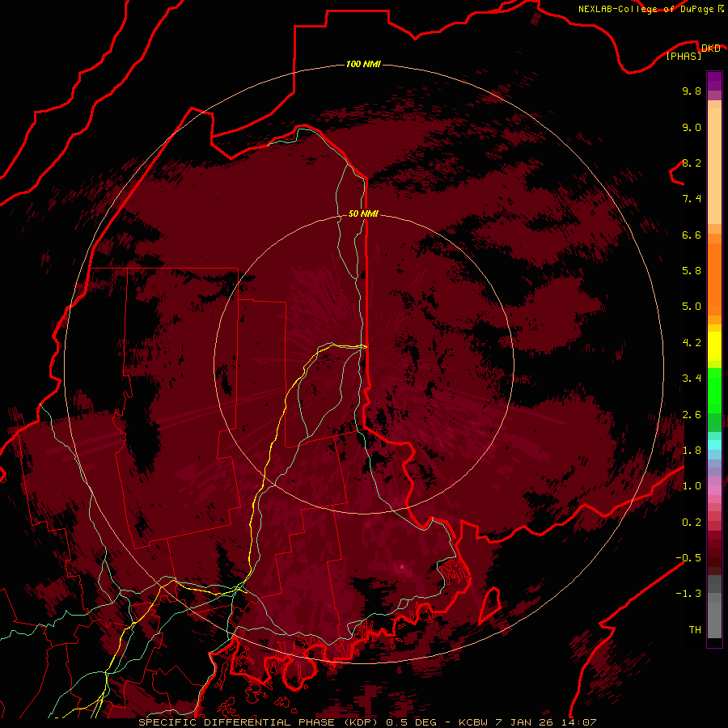Click the 100 NMI range ring label
Screen dimensions: 728x728
363,64
